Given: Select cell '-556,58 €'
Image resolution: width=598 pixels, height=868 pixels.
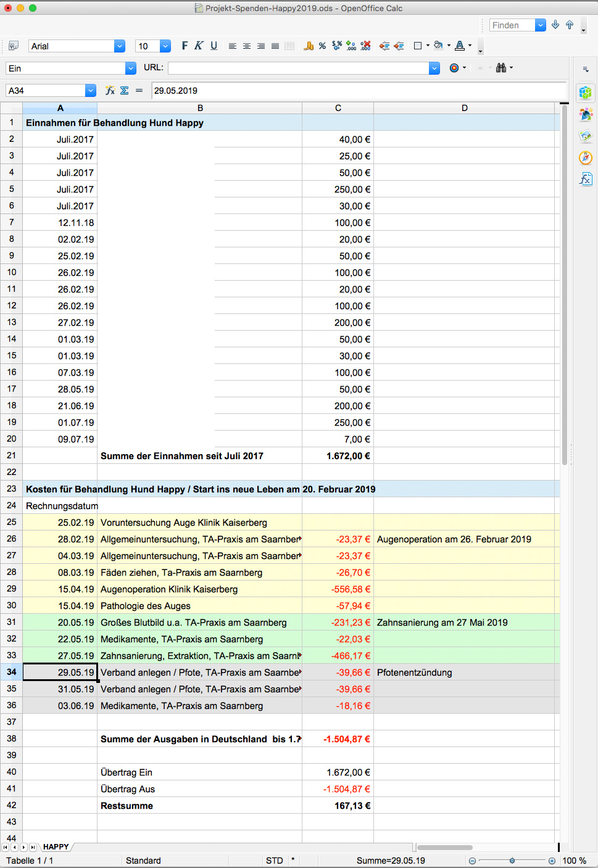Looking at the screenshot, I should coord(338,589).
